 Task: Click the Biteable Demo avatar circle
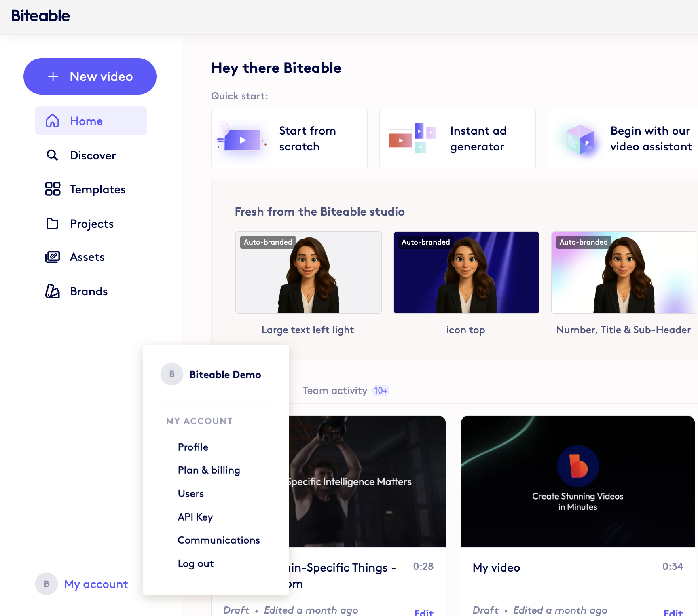(172, 374)
